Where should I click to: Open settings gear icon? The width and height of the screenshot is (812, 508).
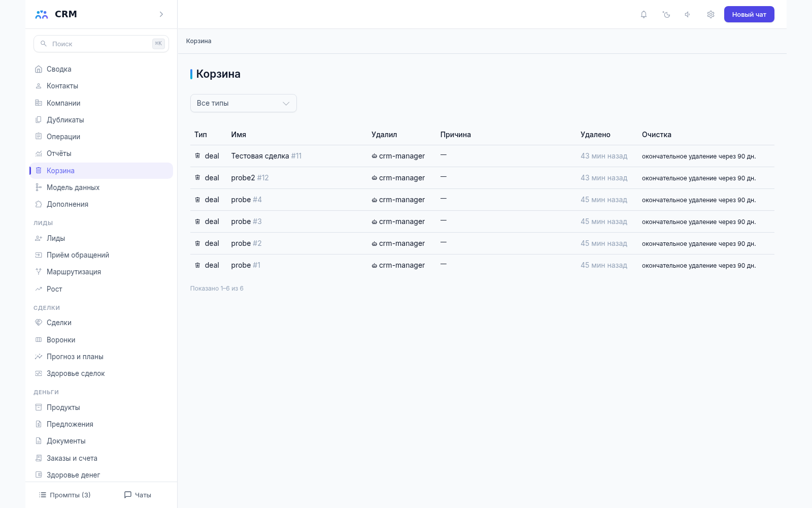tap(710, 14)
